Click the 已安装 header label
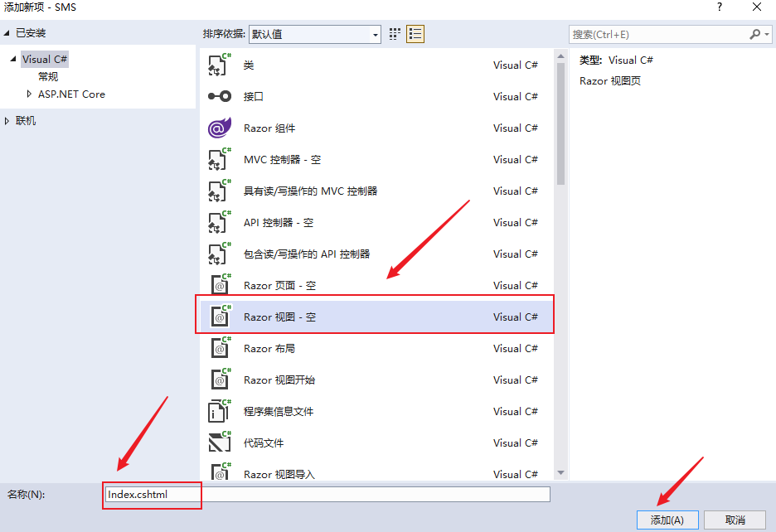 31,33
